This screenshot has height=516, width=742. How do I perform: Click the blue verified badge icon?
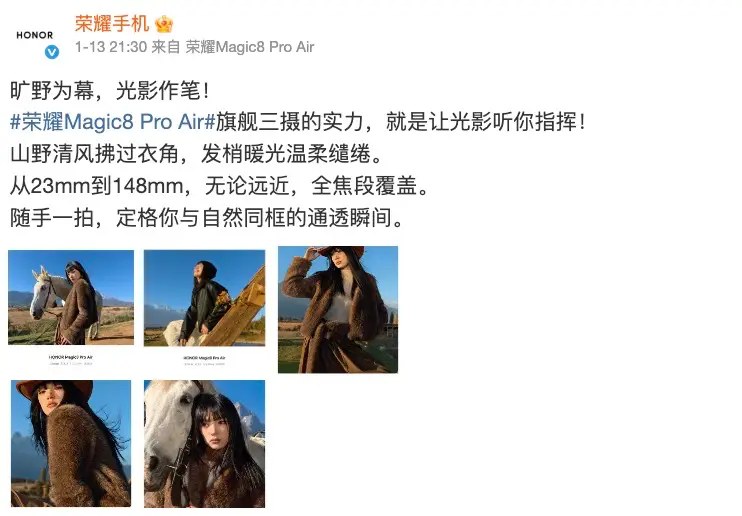[x=52, y=52]
